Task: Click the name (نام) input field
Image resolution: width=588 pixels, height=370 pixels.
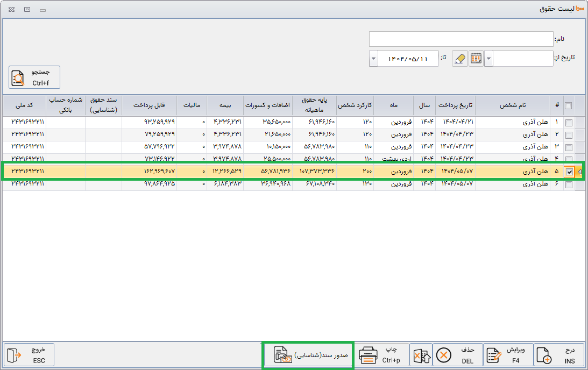Action: pyautogui.click(x=461, y=39)
